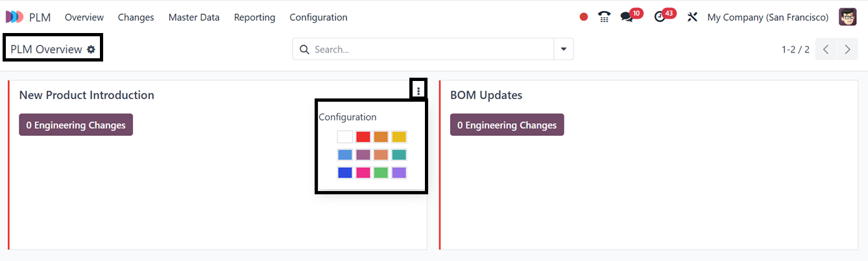Go to the next page arrow
This screenshot has width=868, height=261.
[x=847, y=49]
